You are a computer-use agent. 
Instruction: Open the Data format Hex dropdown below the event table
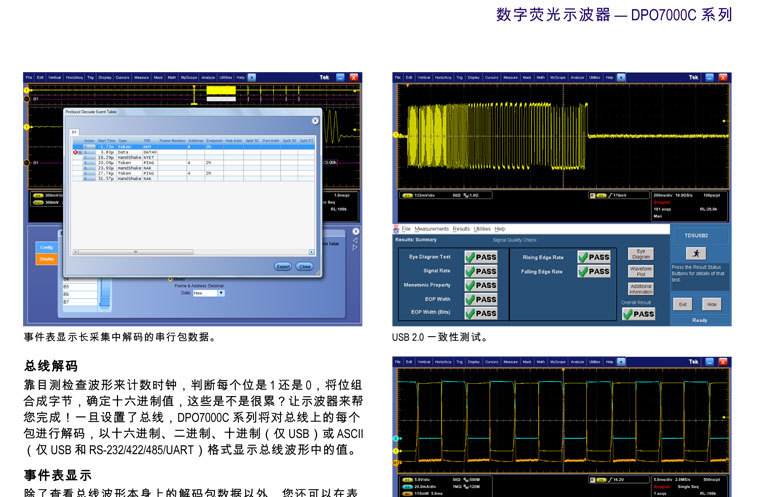(x=209, y=293)
